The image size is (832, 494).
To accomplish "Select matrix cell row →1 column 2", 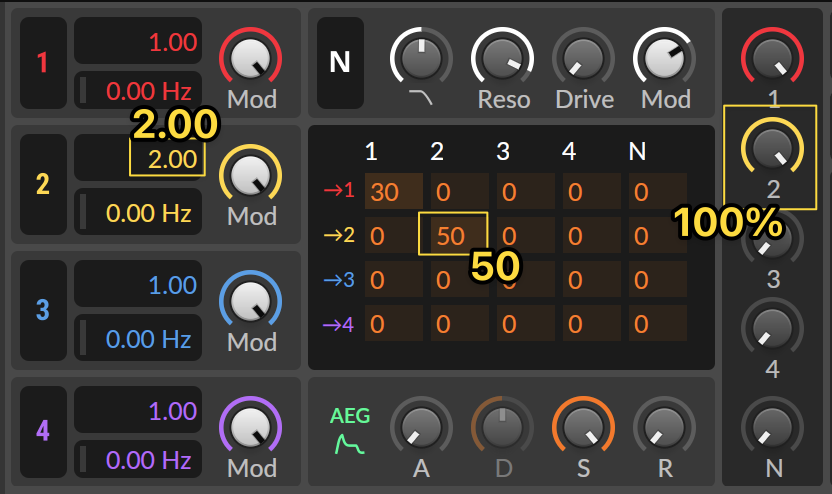I will 460,191.
